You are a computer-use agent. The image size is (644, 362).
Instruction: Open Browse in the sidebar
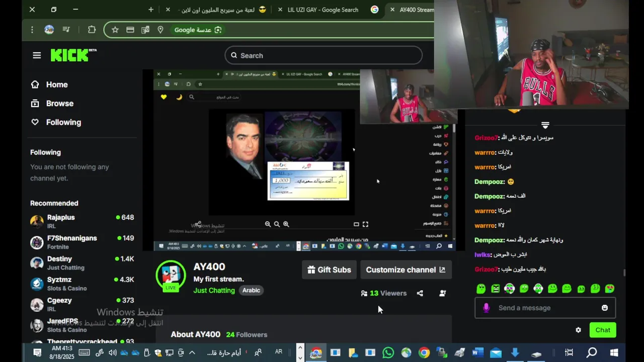[x=52, y=103]
